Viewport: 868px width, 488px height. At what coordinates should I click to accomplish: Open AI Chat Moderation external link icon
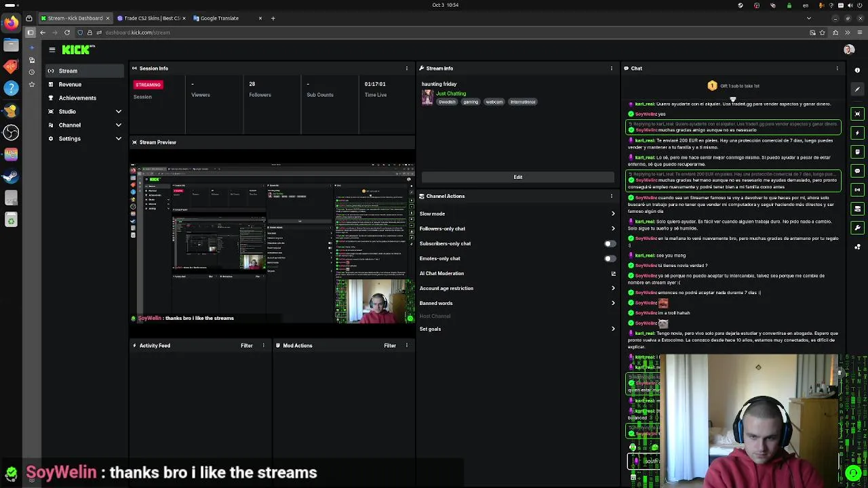(613, 274)
